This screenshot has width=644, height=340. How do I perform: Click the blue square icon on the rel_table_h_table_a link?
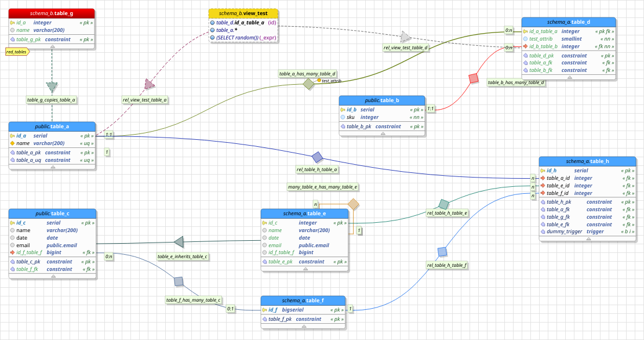(317, 157)
